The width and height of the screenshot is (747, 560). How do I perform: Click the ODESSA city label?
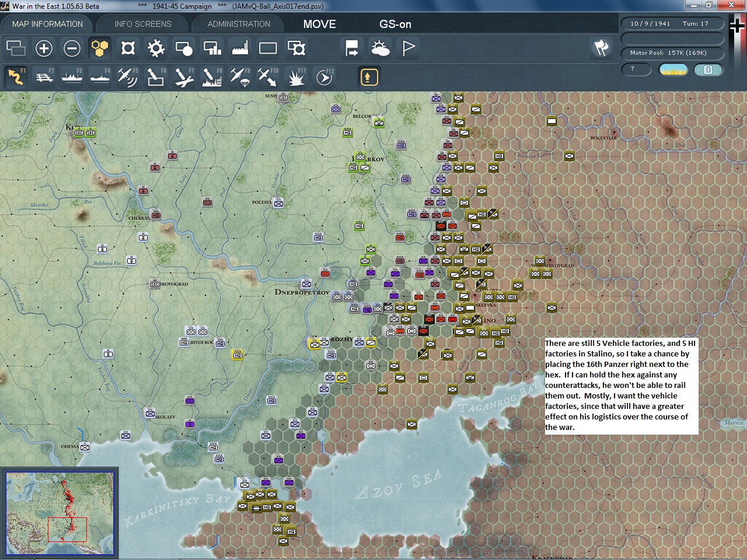click(70, 447)
